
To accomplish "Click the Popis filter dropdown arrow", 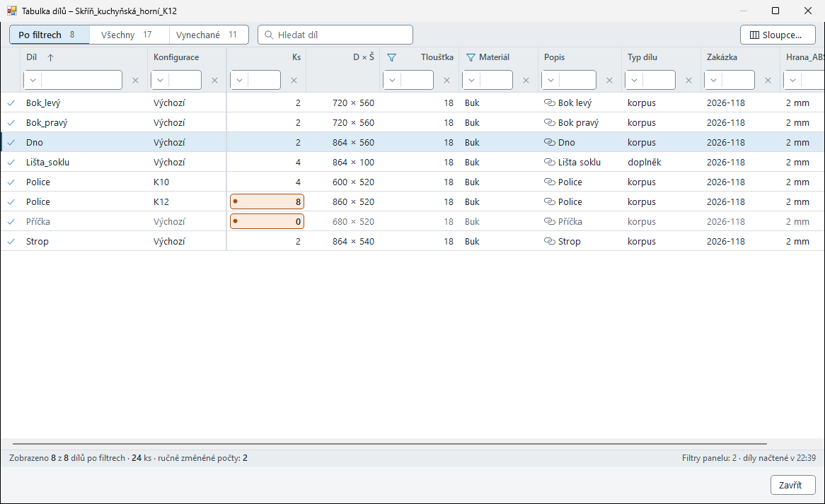I will pyautogui.click(x=550, y=81).
